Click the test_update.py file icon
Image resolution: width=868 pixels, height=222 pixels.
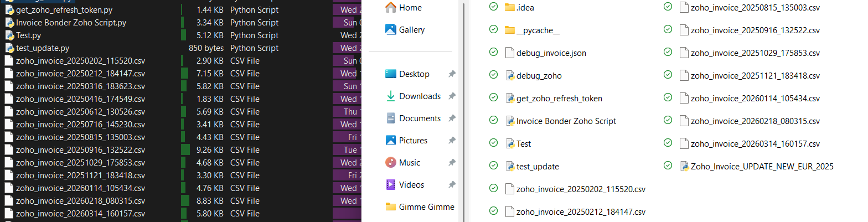pyautogui.click(x=9, y=48)
